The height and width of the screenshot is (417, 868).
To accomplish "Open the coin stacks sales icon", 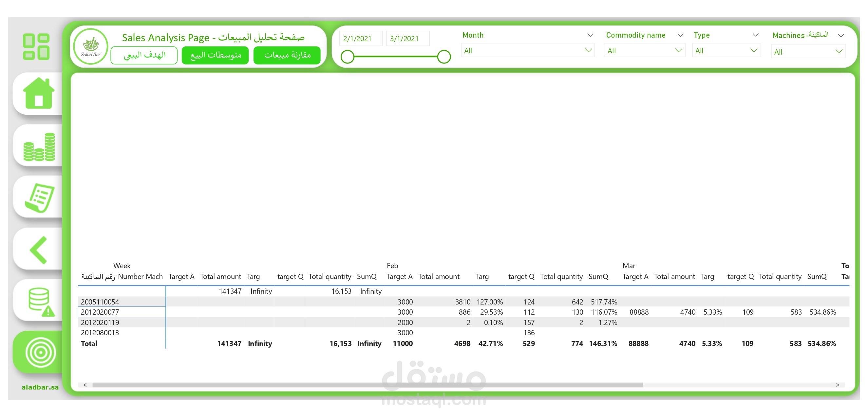I will pyautogui.click(x=39, y=147).
